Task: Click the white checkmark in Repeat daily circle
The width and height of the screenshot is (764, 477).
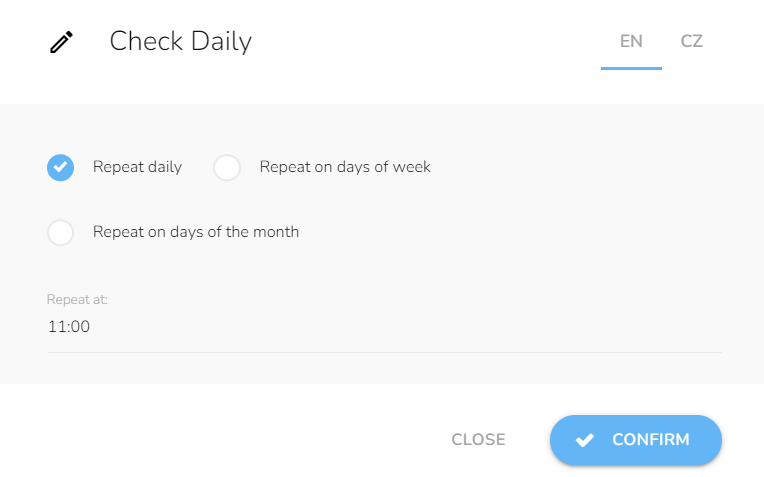Action: point(60,167)
